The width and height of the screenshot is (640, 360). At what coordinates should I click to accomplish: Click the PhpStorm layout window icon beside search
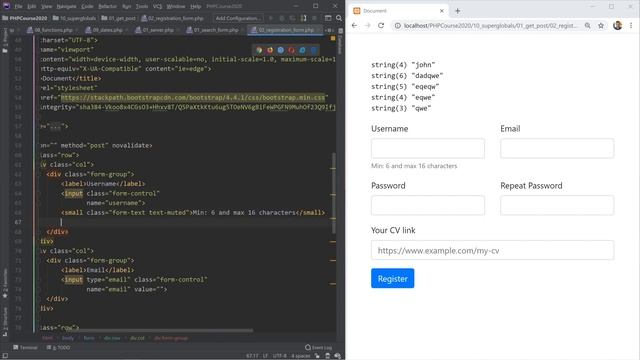(328, 18)
